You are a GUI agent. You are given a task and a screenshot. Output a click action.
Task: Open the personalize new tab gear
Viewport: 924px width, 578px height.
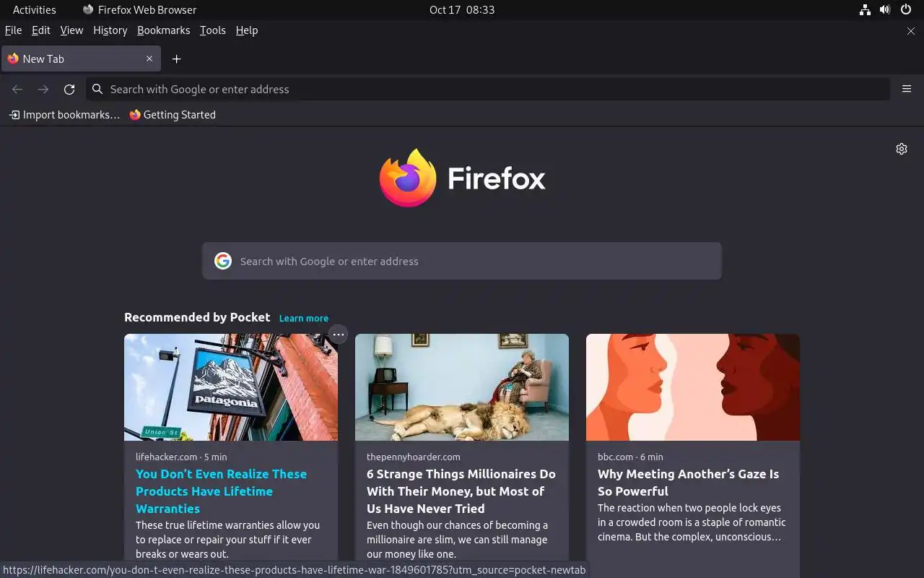[x=902, y=149]
